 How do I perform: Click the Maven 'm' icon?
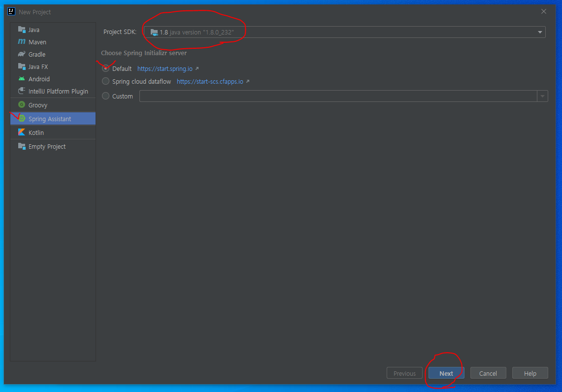tap(22, 41)
